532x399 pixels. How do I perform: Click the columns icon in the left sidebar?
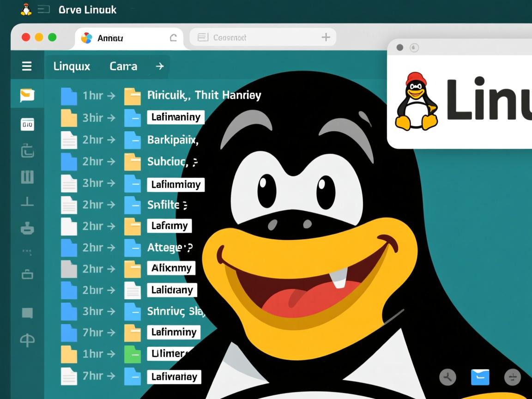(x=27, y=177)
